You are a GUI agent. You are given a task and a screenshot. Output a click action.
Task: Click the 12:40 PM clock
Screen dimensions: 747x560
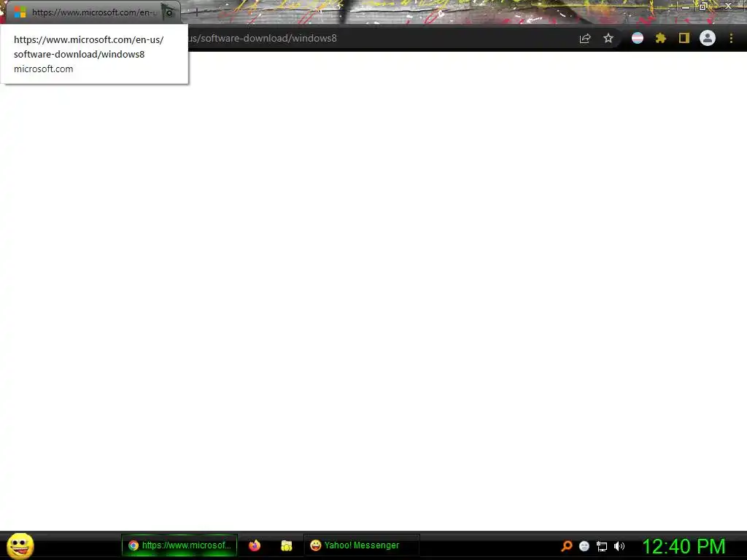[684, 546]
